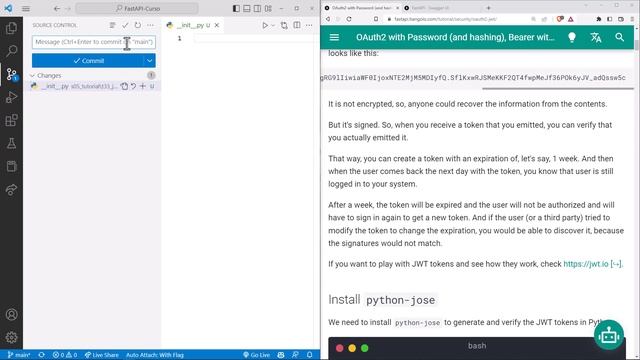The width and height of the screenshot is (640, 360).
Task: Click the open changes icon in editor toolbar
Action: (x=284, y=25)
